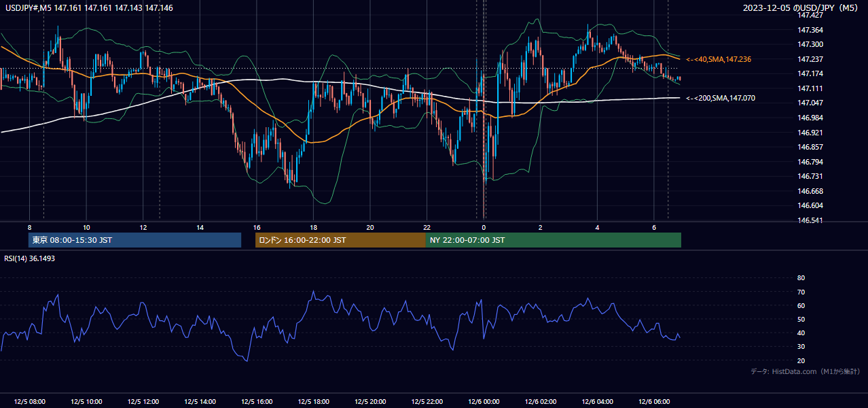The width and height of the screenshot is (868, 408).
Task: Click the 200 SMA 147.070 label
Action: [x=721, y=99]
